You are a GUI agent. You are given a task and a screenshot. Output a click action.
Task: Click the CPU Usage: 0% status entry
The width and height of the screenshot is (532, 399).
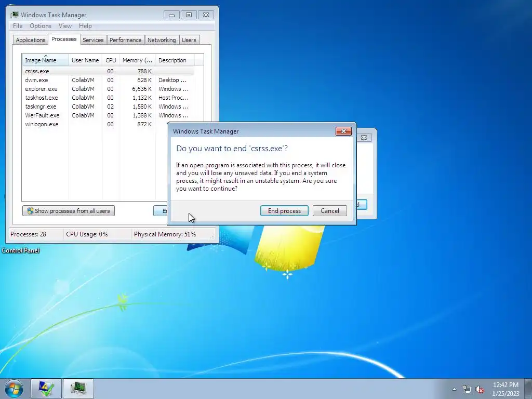87,234
